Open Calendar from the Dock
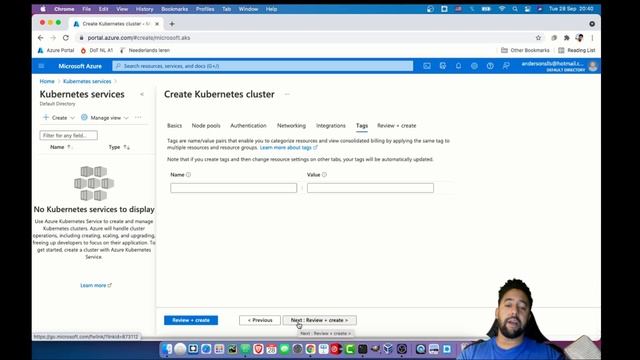 271,349
